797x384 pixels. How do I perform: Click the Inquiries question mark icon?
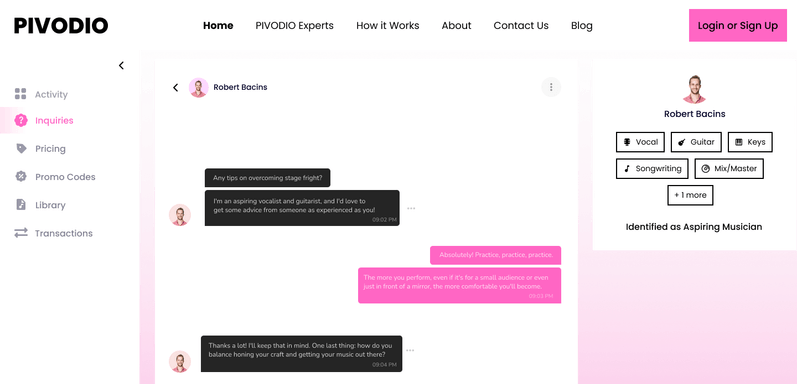pos(21,120)
